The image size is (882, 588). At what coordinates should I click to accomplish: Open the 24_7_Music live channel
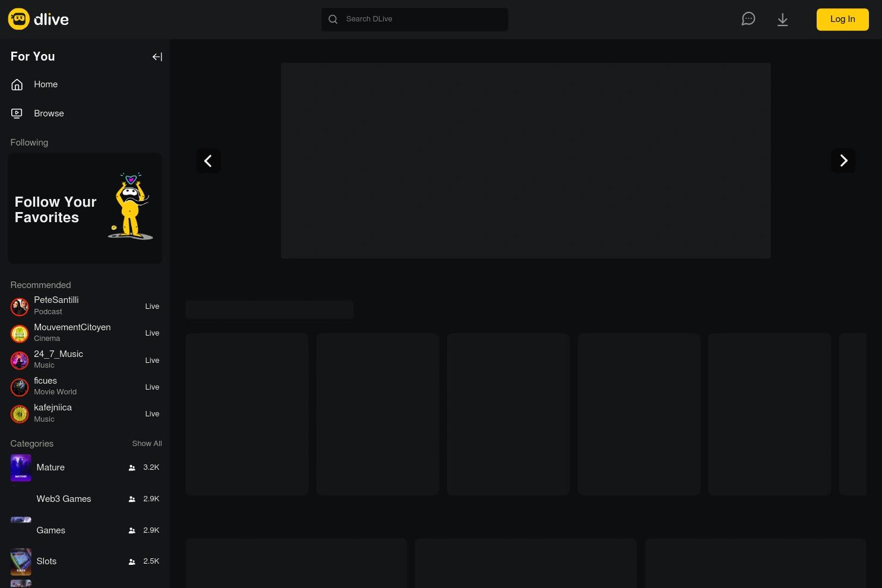pyautogui.click(x=58, y=359)
